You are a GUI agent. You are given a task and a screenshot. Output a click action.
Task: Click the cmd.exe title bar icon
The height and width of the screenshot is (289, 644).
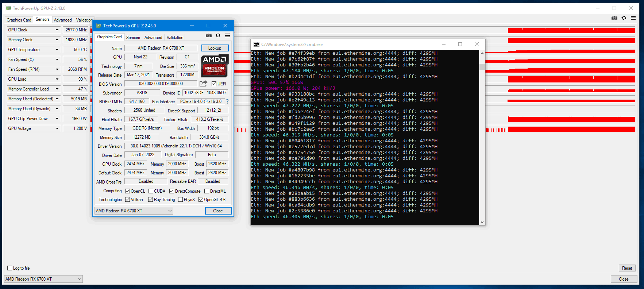(257, 45)
